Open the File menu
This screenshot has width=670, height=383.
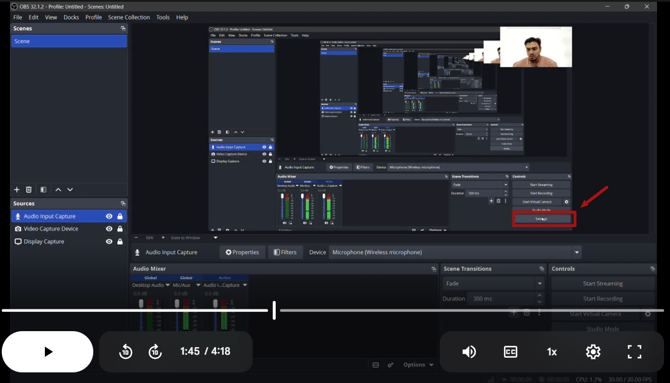pos(18,18)
